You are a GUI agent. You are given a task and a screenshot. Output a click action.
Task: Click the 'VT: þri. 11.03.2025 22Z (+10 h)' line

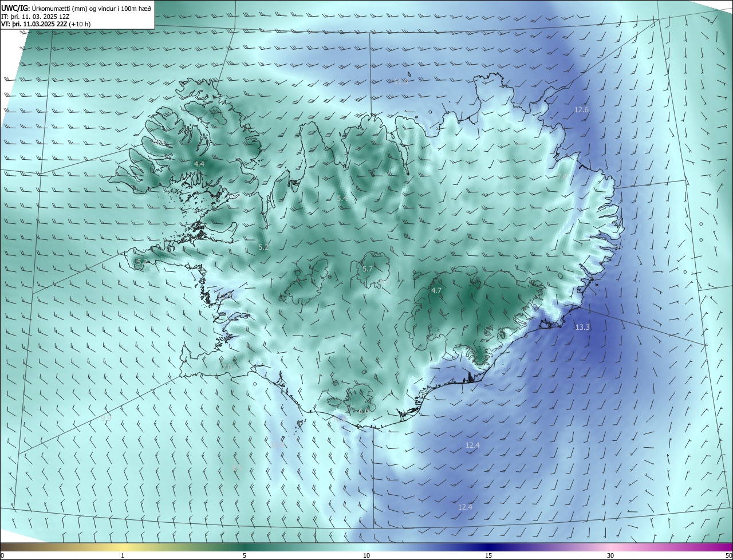click(x=46, y=24)
